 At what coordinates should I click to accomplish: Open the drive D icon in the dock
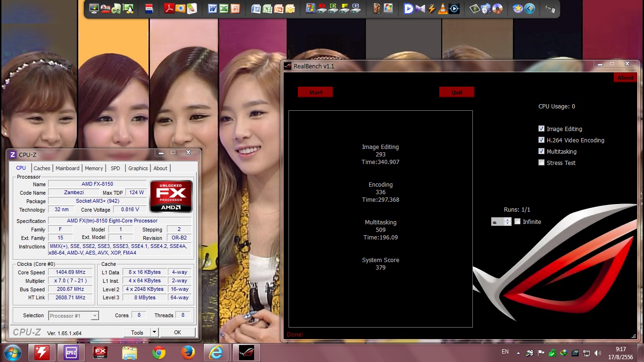322,8
